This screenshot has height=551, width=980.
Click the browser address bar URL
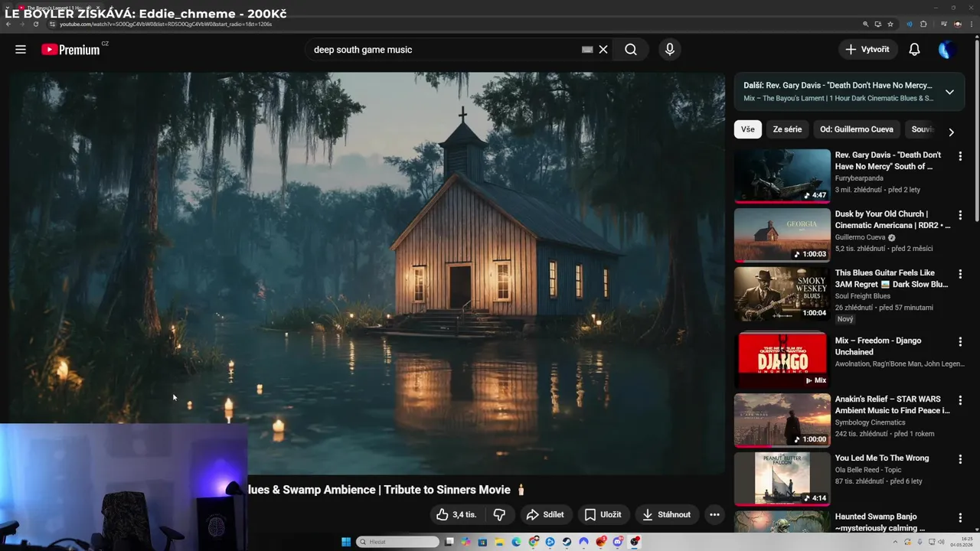[166, 24]
